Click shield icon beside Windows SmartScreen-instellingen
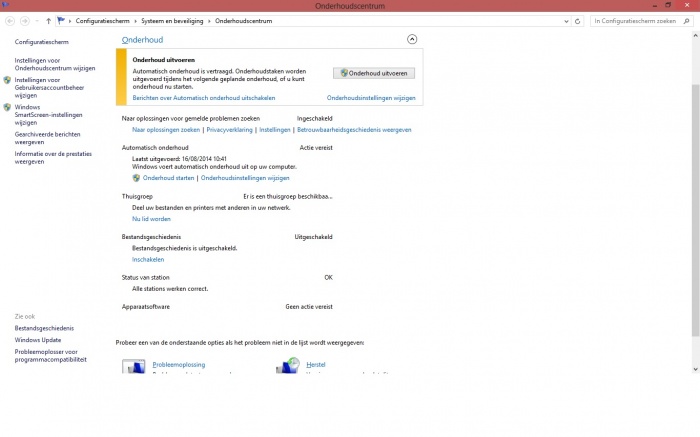 click(7, 107)
